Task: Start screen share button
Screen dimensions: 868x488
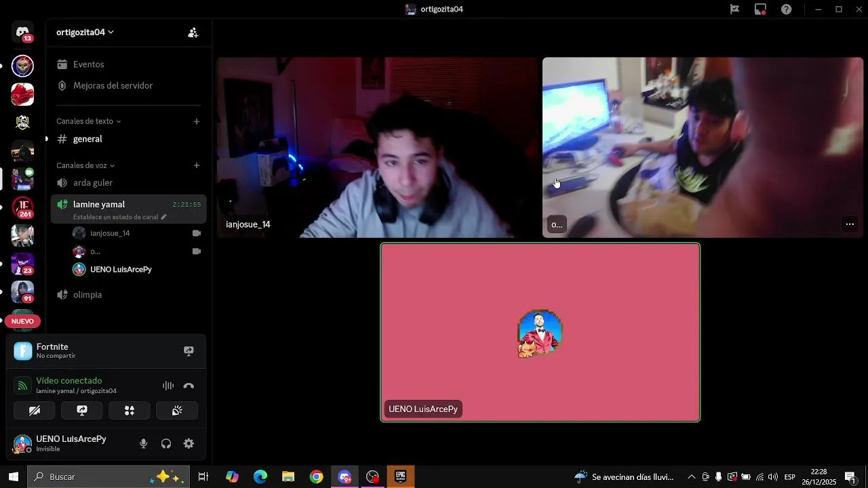Action: click(82, 410)
